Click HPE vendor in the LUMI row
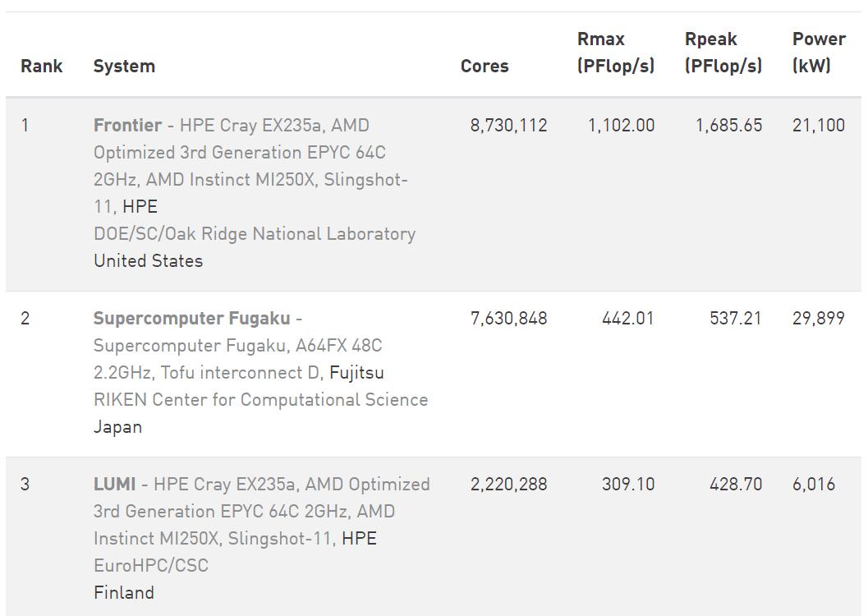 click(x=359, y=539)
